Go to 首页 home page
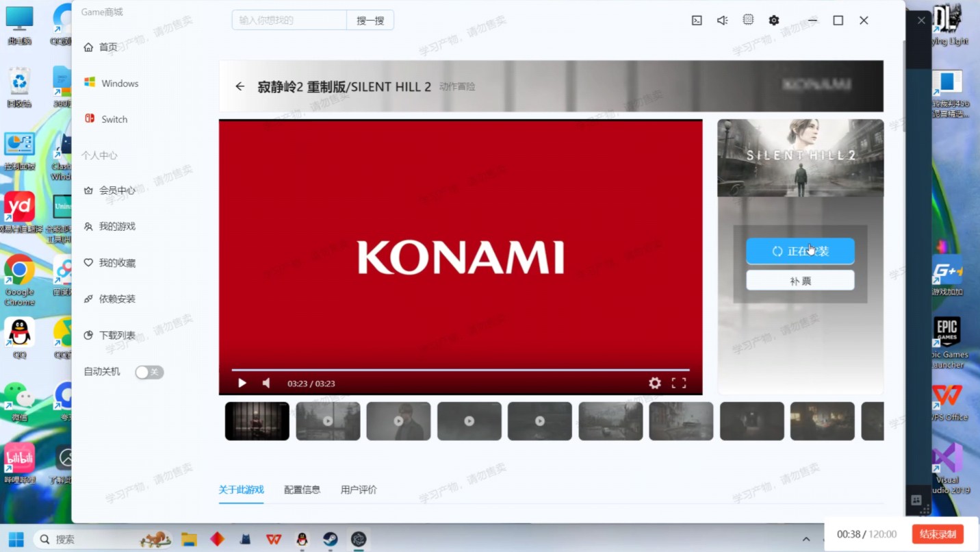 (x=101, y=47)
